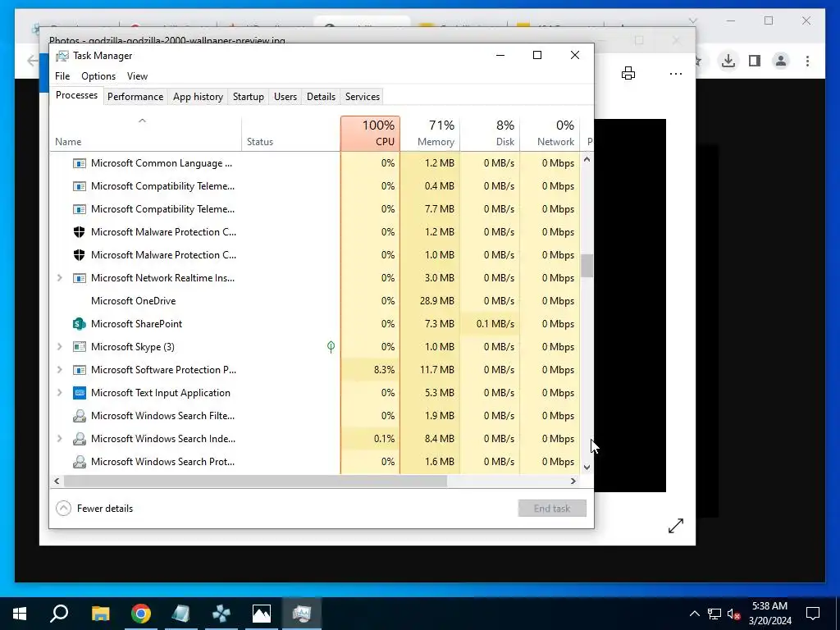This screenshot has width=840, height=630.
Task: Open the Options menu
Action: pos(98,76)
